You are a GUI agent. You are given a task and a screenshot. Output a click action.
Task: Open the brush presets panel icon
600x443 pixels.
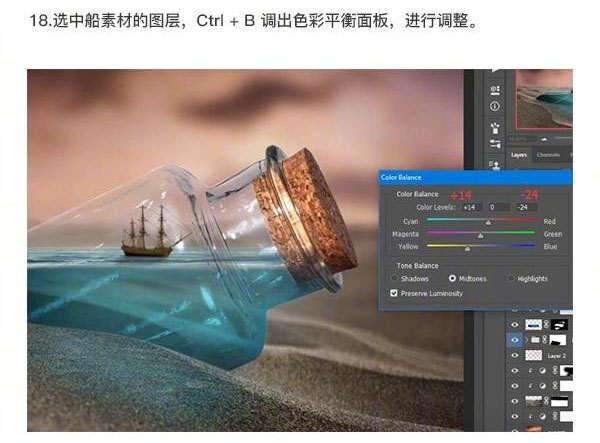coord(495,127)
